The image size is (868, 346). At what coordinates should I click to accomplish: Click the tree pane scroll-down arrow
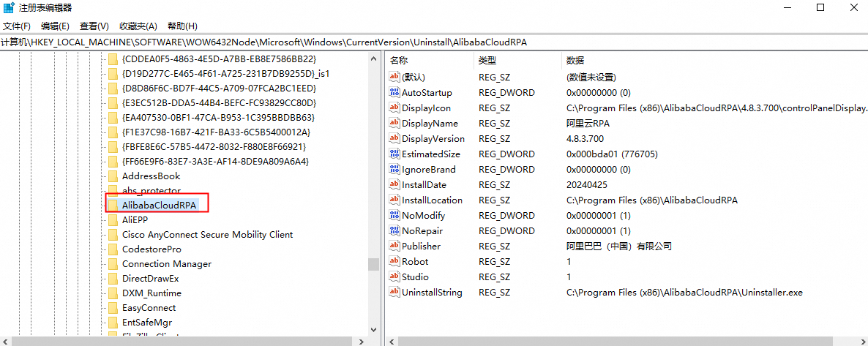373,330
